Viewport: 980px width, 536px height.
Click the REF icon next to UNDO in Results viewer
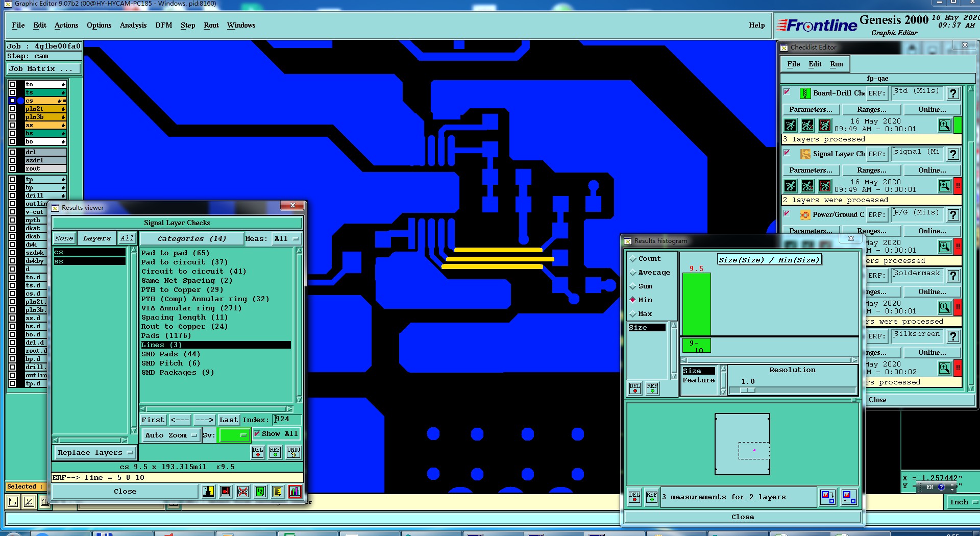click(275, 452)
